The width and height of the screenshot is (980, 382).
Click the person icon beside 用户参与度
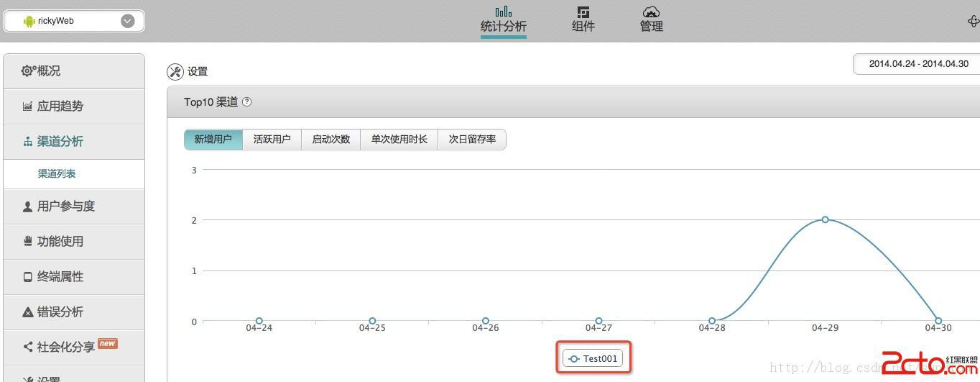tap(27, 206)
